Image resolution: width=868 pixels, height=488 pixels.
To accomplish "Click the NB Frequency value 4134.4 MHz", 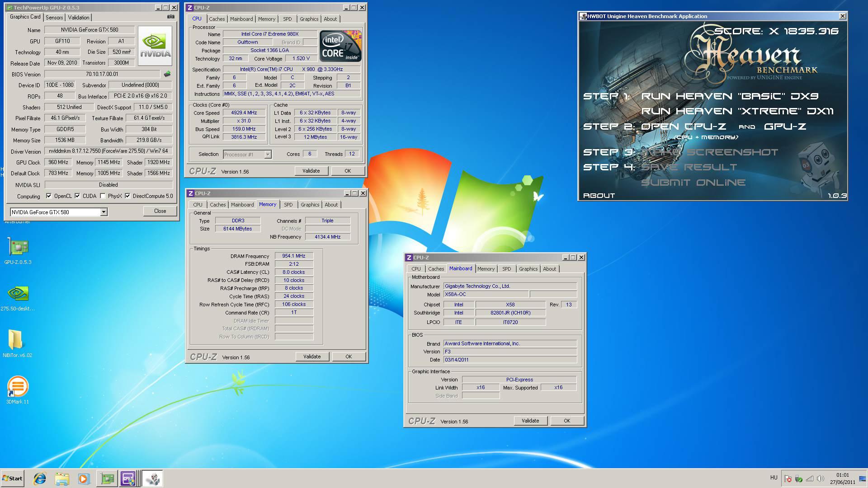I will [328, 237].
